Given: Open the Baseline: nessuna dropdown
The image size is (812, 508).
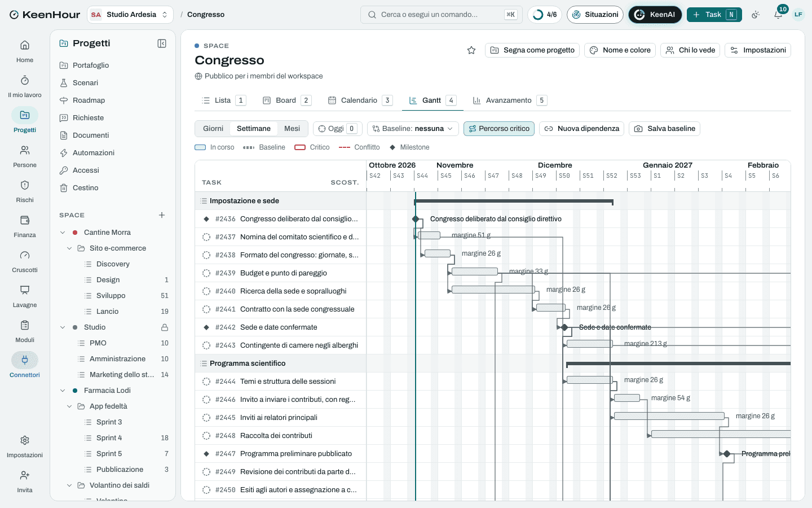Looking at the screenshot, I should [x=413, y=129].
